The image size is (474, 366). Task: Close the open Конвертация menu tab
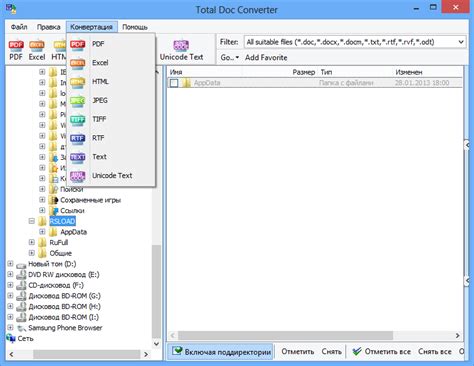pos(91,27)
